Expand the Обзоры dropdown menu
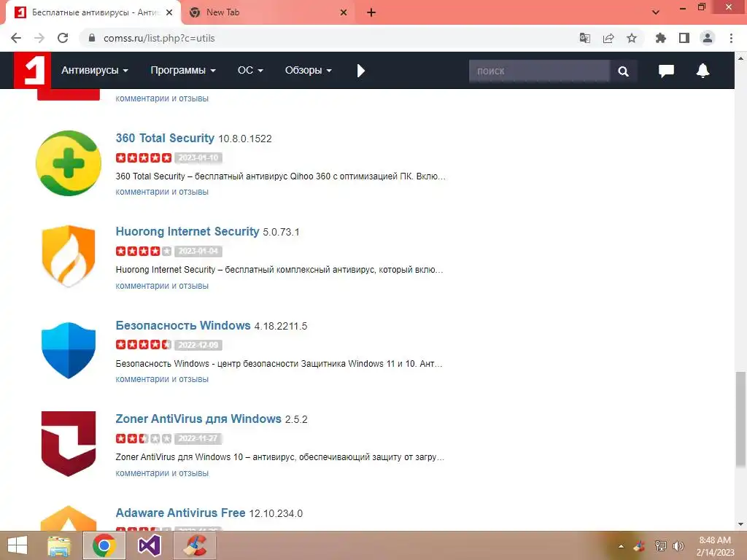Viewport: 747px width, 560px height. pyautogui.click(x=309, y=71)
